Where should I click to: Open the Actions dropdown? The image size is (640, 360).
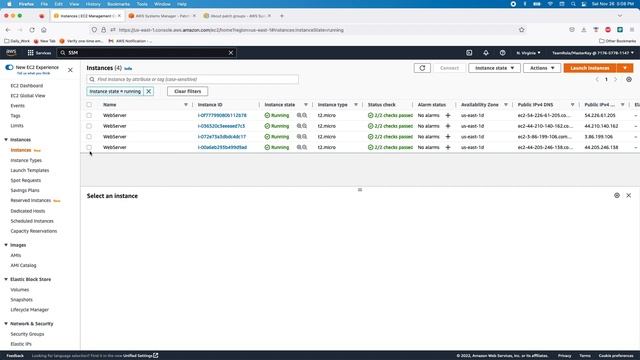tap(542, 68)
